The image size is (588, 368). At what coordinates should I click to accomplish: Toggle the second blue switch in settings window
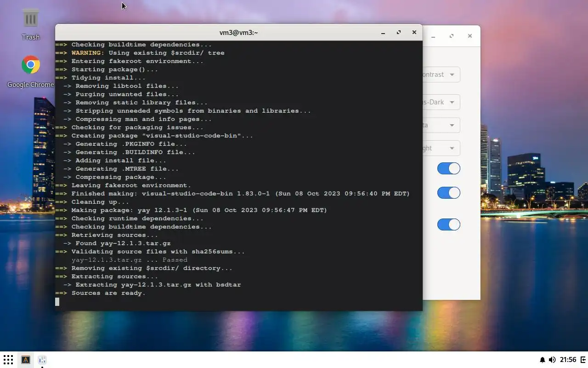click(448, 193)
